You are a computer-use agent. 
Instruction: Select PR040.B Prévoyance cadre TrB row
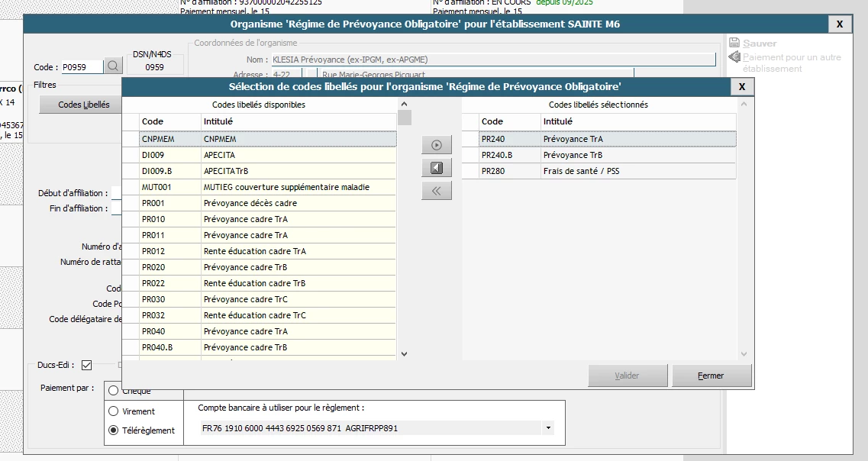pos(260,347)
